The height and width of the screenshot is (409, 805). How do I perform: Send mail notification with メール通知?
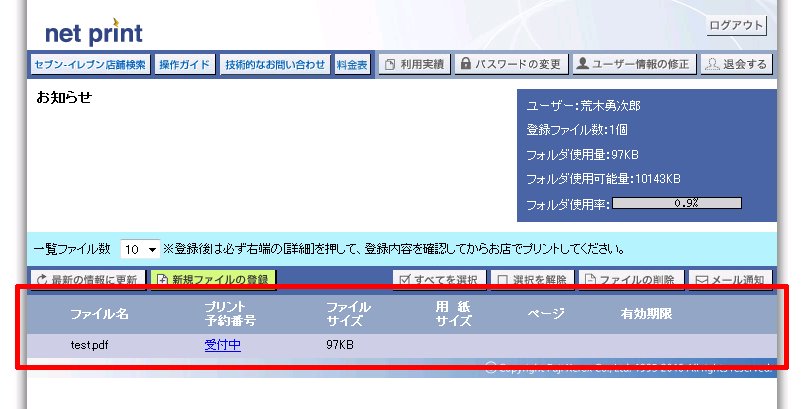(730, 280)
